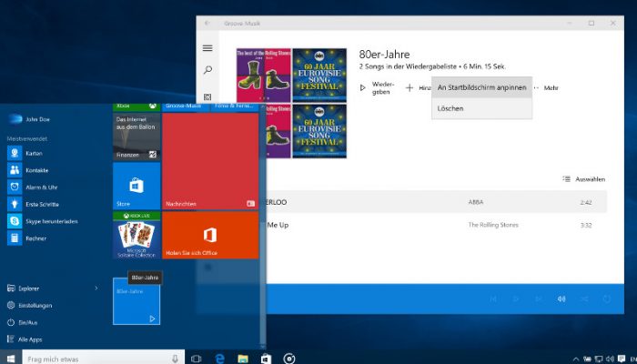The width and height of the screenshot is (637, 364).
Task: Switch to Groove Musik taskbar icon
Action: pos(289,359)
